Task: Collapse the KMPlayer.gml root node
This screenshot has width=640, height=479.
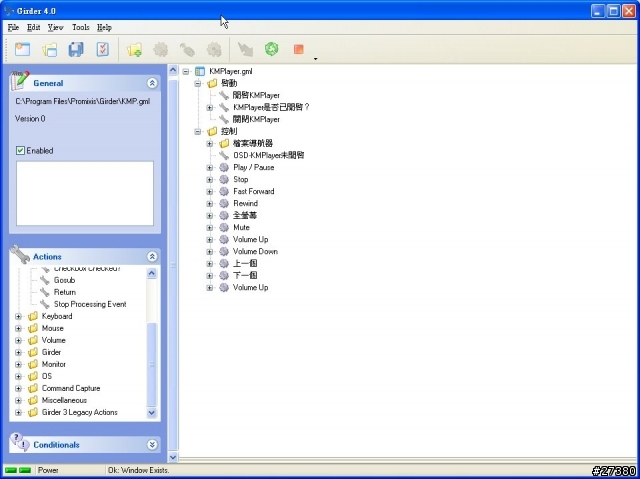Action: 186,71
